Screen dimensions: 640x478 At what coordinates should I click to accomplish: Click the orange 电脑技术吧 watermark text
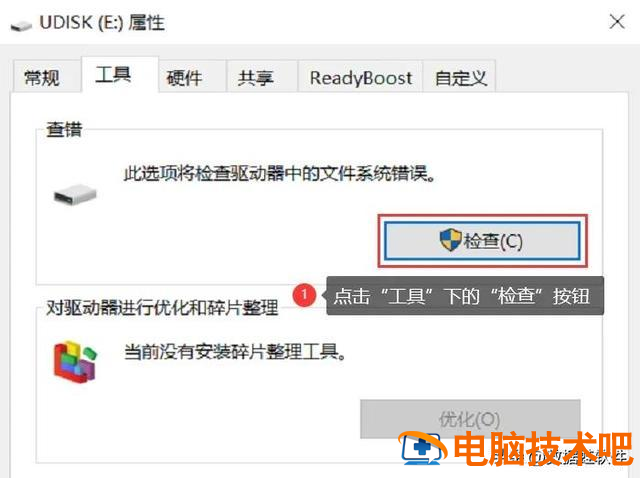[x=543, y=448]
